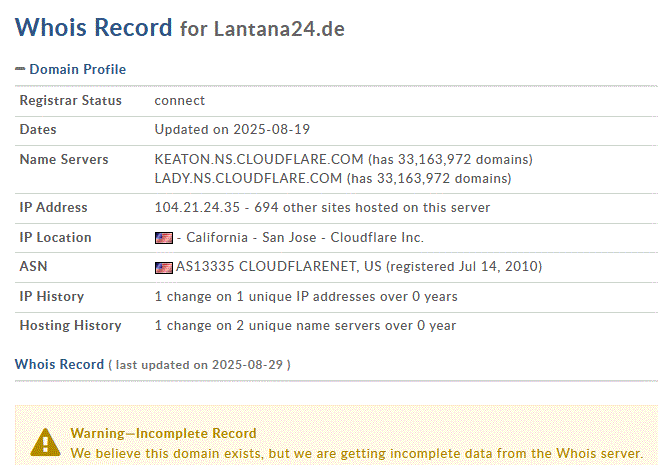659x466 pixels.
Task: Click the US flag in IP Location row
Action: click(163, 238)
